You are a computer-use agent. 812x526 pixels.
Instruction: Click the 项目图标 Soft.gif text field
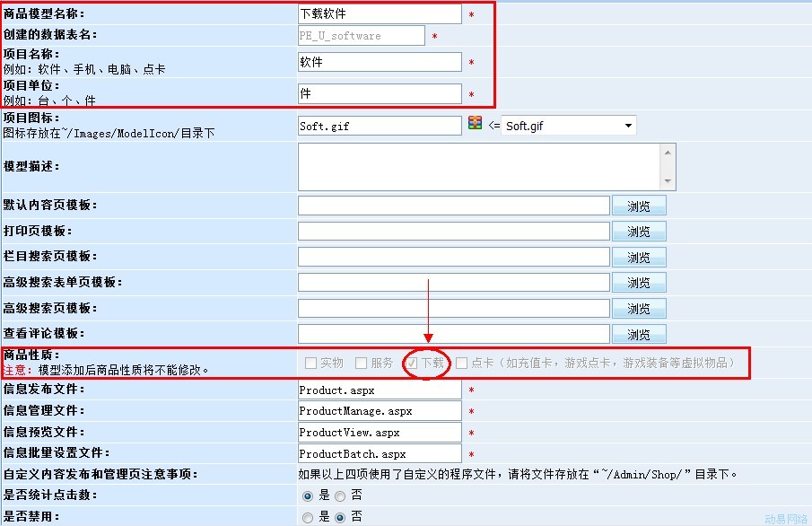(x=380, y=127)
